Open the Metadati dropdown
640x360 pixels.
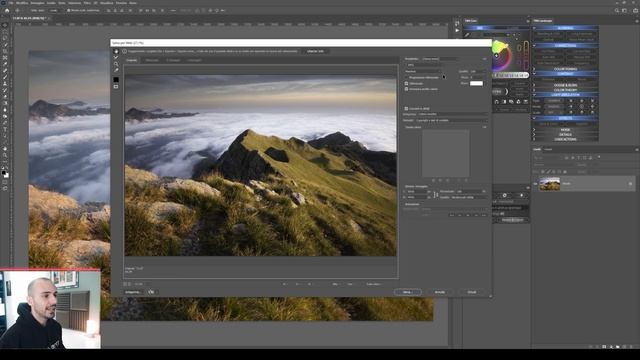[x=451, y=121]
